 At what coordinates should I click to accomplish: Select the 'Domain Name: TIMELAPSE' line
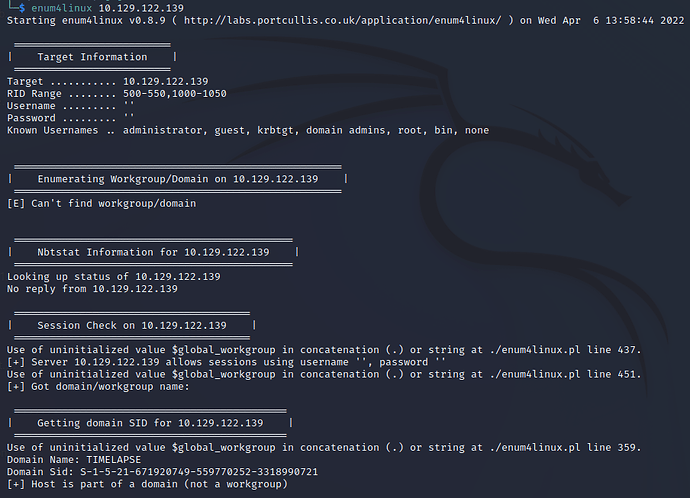[74, 460]
